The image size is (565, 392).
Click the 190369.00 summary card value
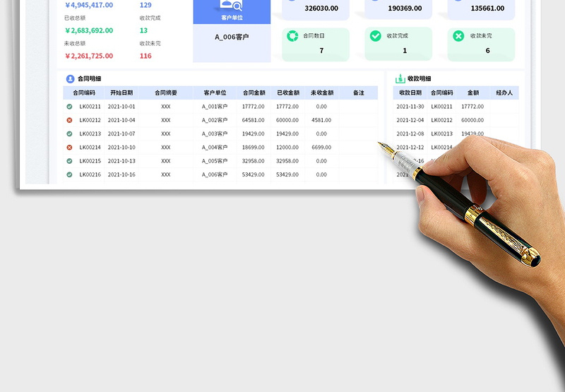pos(405,8)
